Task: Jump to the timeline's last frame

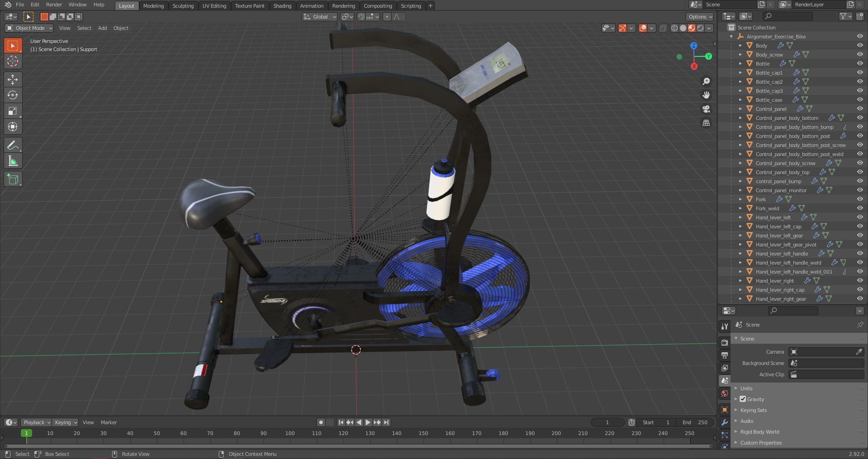Action: (386, 422)
